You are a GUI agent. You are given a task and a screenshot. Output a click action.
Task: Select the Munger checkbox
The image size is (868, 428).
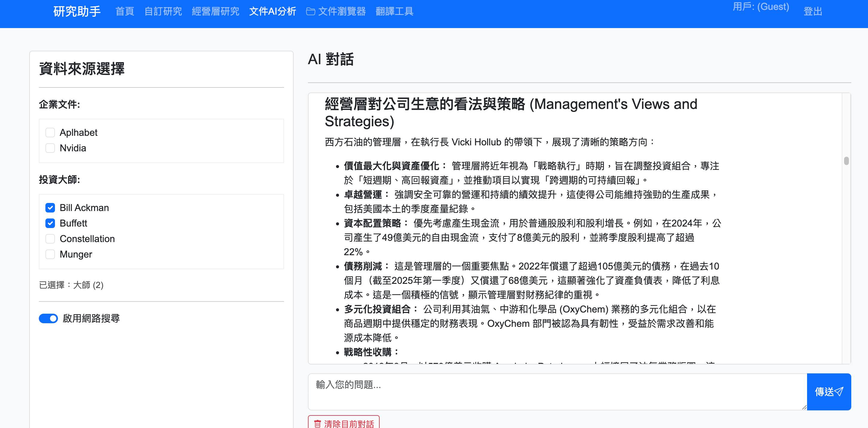pos(50,254)
